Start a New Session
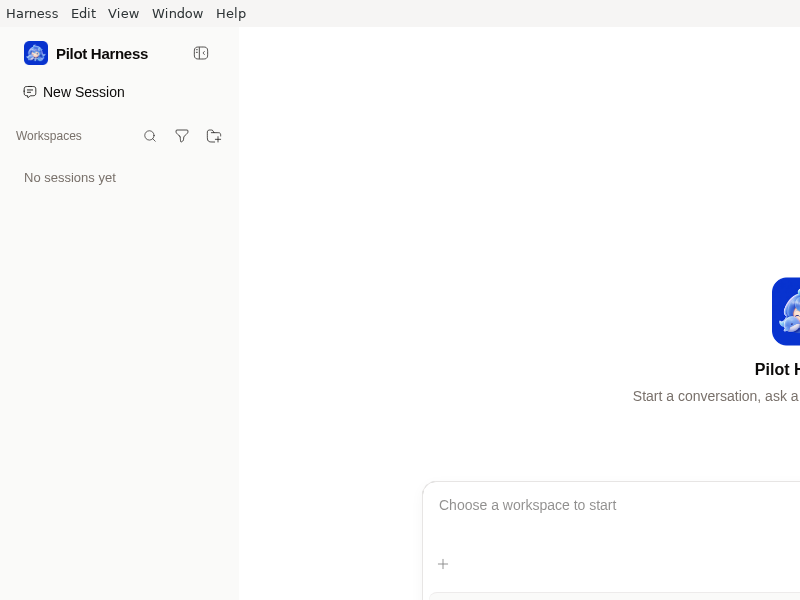The image size is (800, 600). [74, 92]
